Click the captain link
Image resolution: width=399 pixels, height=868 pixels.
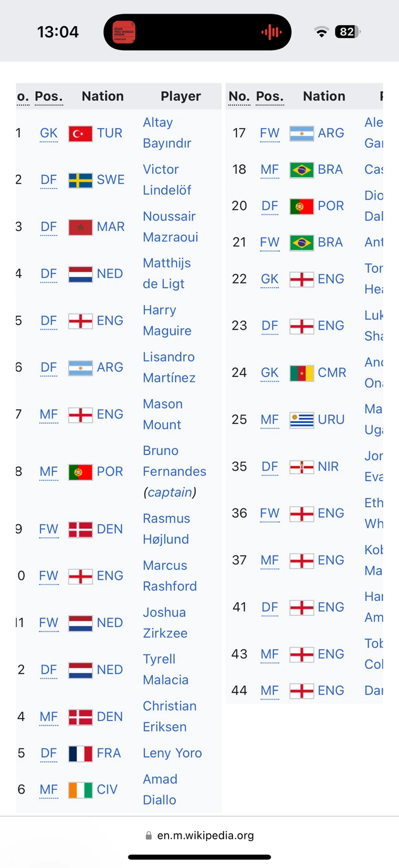coord(170,492)
